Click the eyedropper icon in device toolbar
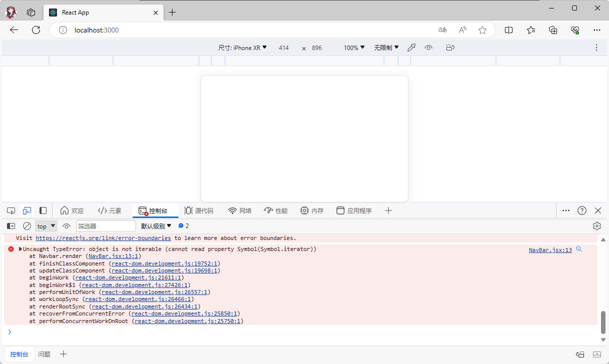 click(411, 47)
